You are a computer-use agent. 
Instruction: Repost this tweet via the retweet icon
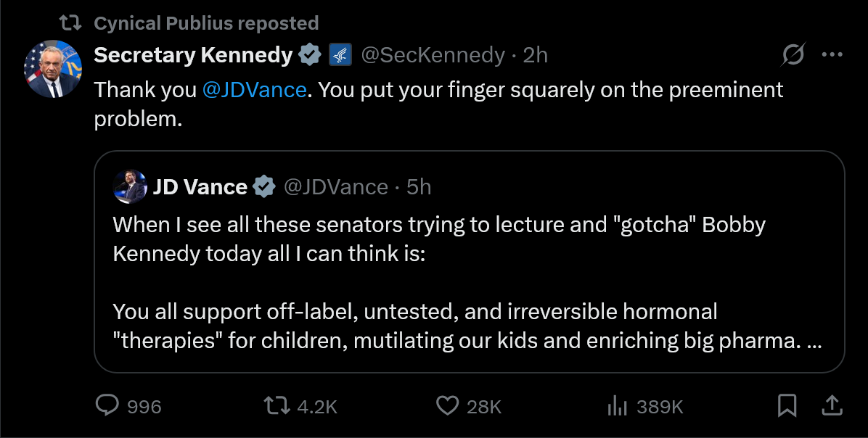pyautogui.click(x=277, y=406)
